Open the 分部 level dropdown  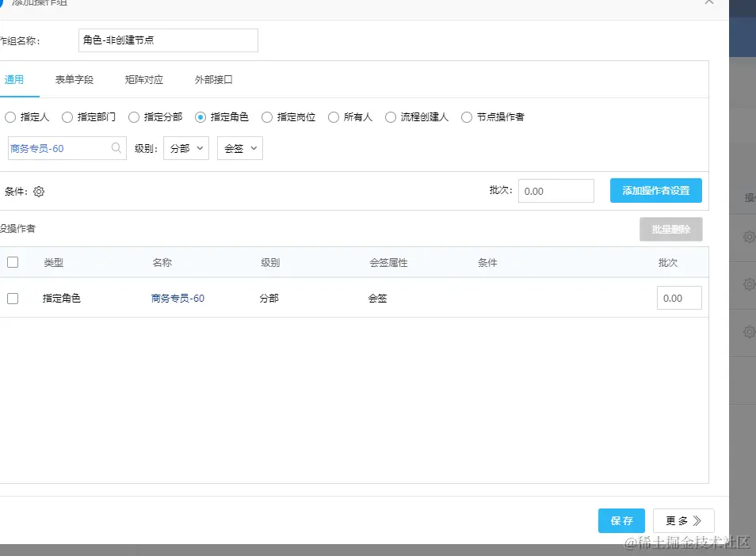point(186,148)
